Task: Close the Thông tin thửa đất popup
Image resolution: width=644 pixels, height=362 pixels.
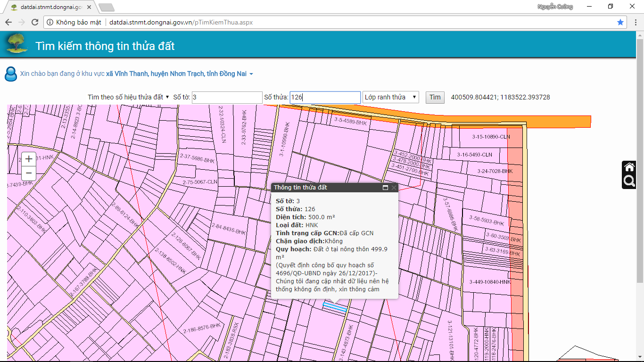Action: (x=394, y=188)
